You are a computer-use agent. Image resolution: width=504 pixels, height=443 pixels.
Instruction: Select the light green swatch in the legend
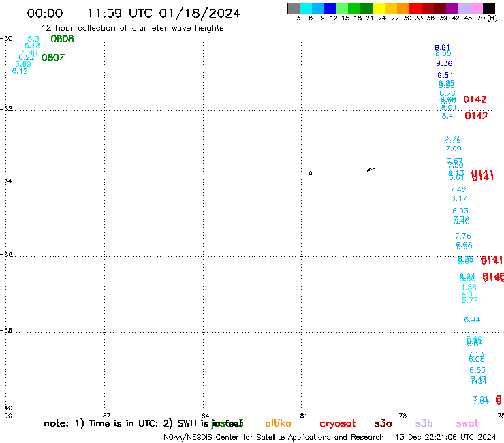point(342,8)
